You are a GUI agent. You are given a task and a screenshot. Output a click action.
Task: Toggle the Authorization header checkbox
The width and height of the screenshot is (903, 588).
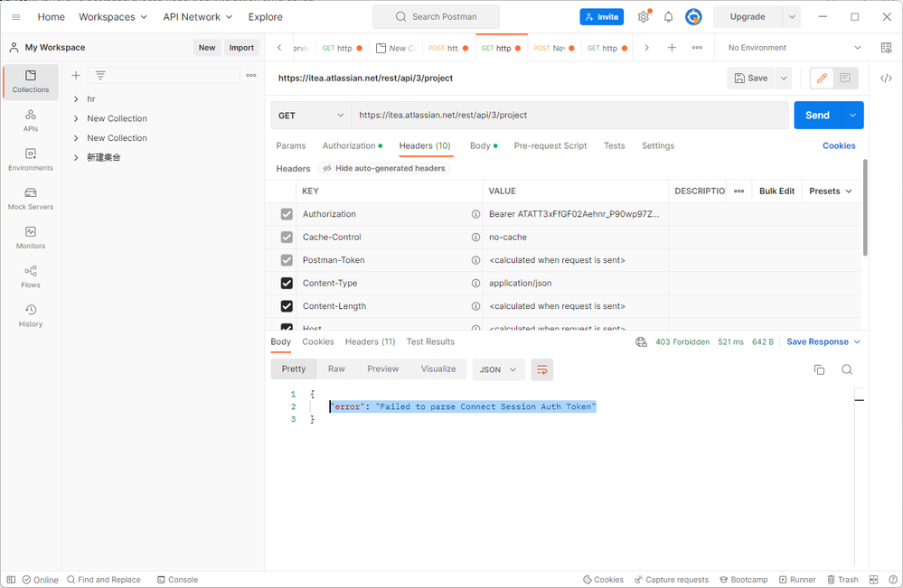pyautogui.click(x=287, y=214)
